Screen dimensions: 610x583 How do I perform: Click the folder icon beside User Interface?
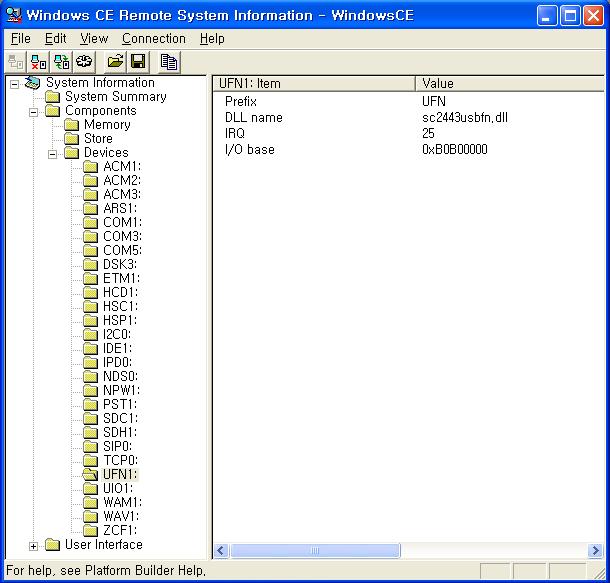[53, 545]
